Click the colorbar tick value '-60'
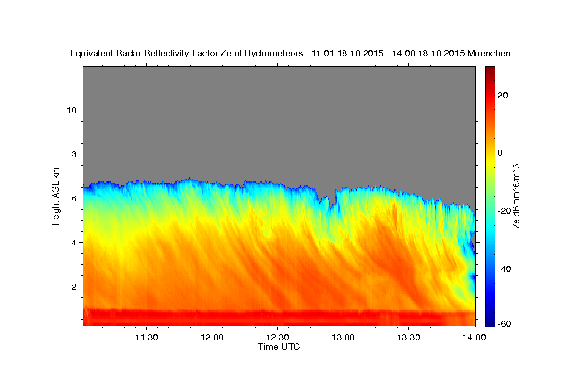Screen dimensions: 588x392 (x=504, y=324)
